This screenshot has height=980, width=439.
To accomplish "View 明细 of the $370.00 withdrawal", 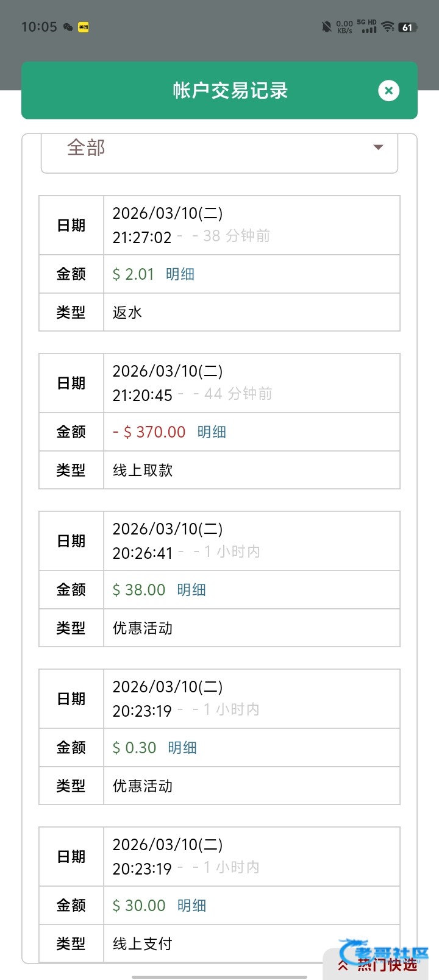I will point(212,432).
